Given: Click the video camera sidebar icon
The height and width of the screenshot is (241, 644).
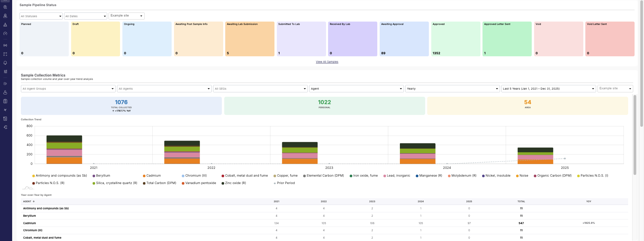Looking at the screenshot, I should (5, 84).
